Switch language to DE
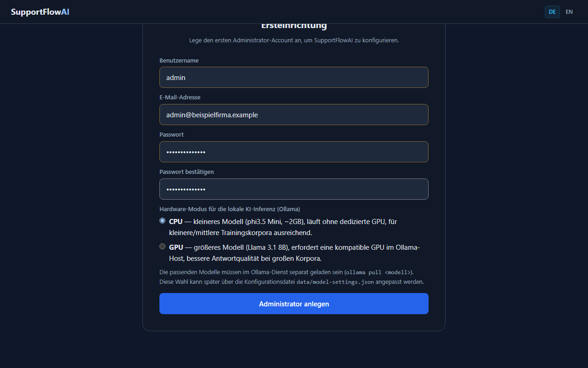 552,12
